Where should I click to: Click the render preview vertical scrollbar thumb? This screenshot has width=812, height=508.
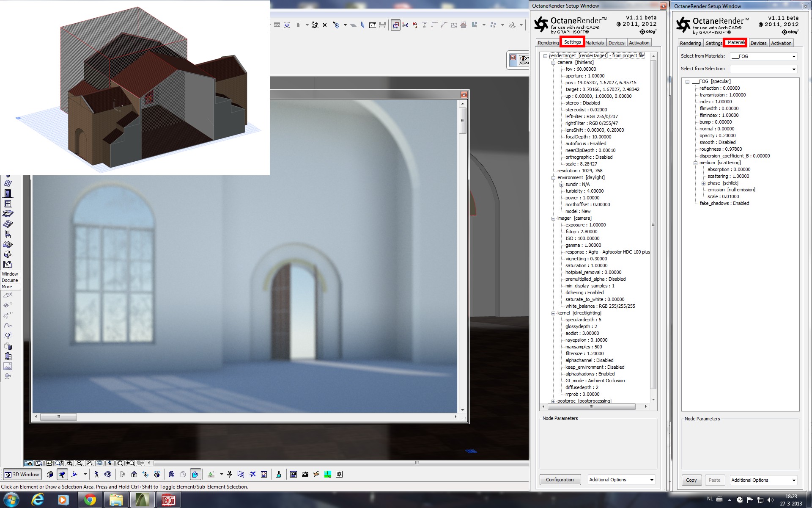click(463, 121)
